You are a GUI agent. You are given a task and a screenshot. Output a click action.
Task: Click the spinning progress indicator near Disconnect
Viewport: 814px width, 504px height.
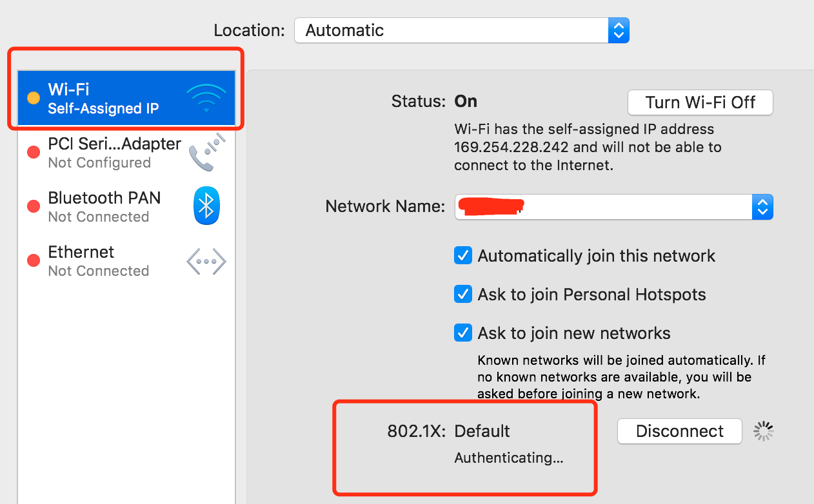tap(763, 431)
